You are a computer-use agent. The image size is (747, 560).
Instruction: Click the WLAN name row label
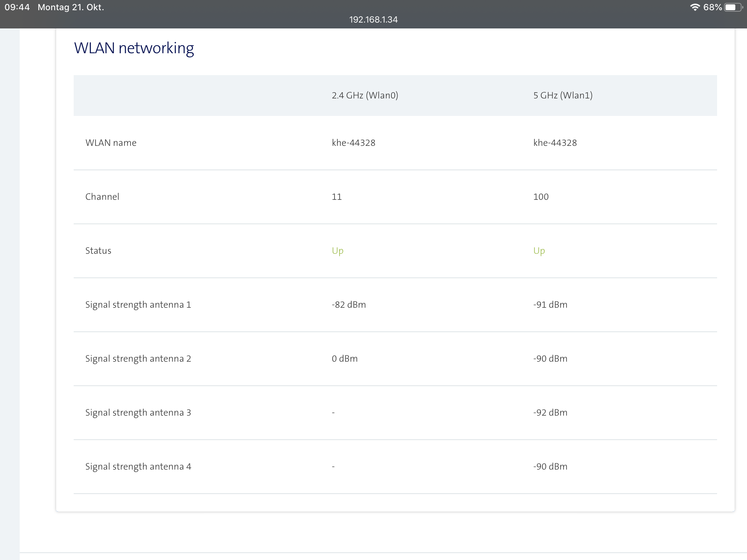(x=111, y=143)
